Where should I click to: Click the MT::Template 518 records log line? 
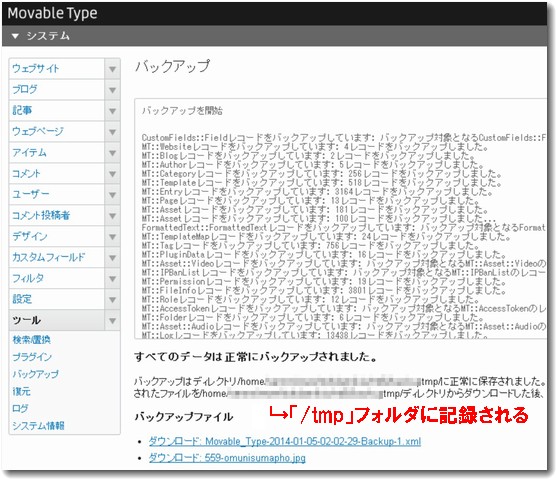[x=322, y=183]
